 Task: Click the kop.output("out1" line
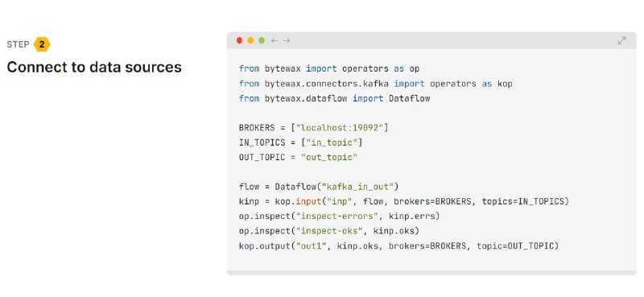(398, 246)
